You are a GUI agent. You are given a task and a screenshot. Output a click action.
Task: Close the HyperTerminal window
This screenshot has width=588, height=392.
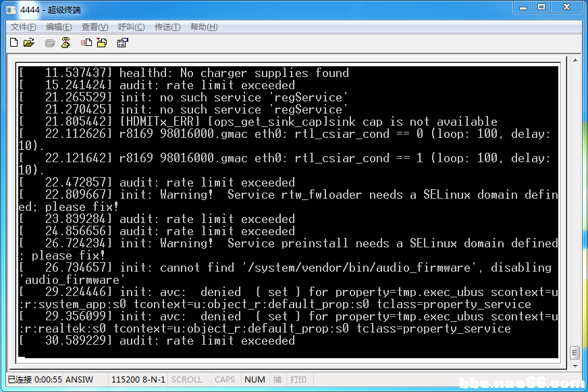(x=566, y=7)
